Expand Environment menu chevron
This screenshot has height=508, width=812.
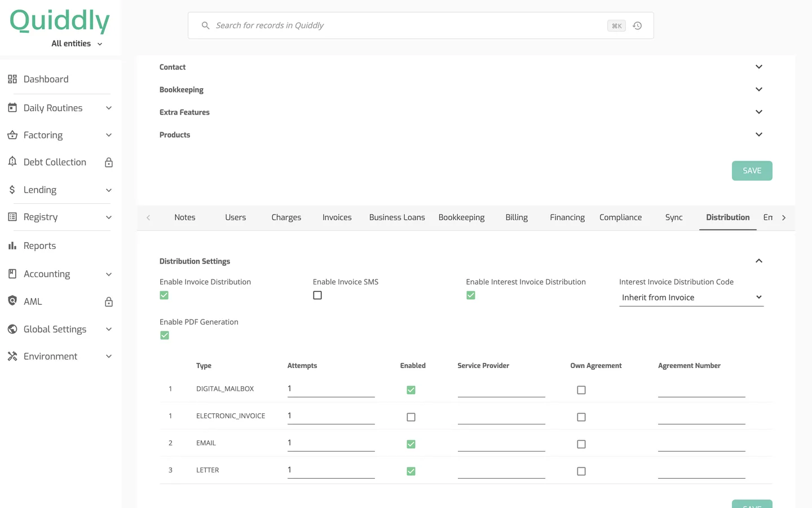point(109,356)
